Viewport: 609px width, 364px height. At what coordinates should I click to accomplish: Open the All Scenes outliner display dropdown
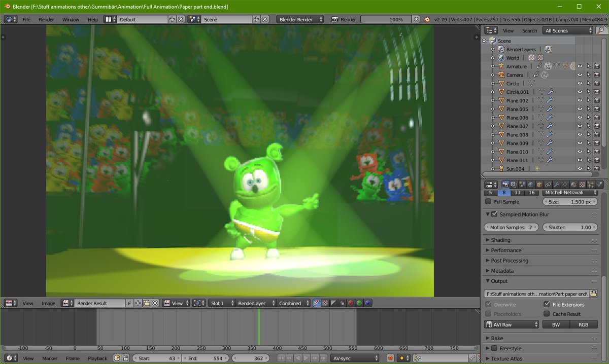click(x=568, y=30)
